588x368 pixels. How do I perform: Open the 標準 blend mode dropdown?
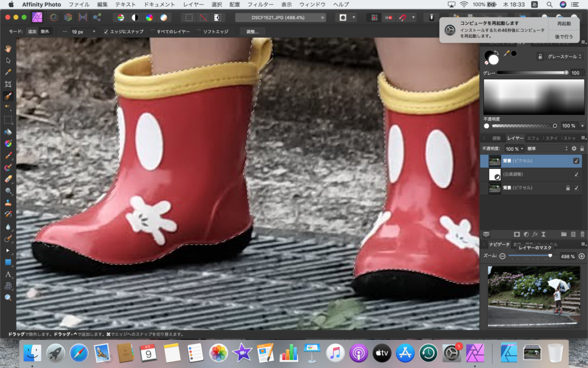(547, 149)
